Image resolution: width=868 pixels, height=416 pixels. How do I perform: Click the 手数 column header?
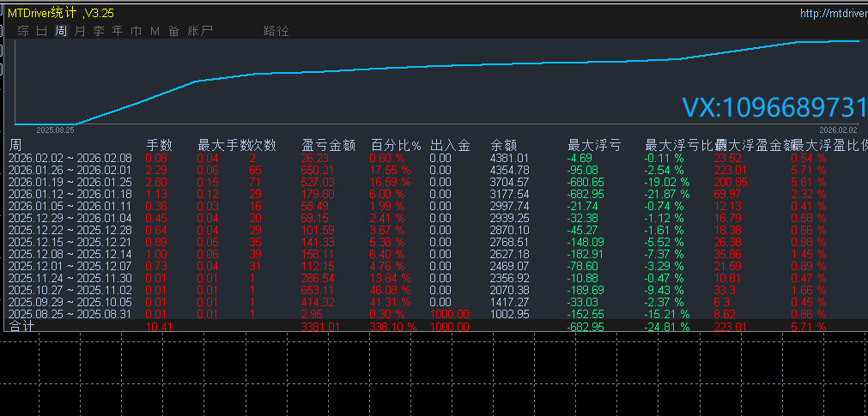[160, 145]
